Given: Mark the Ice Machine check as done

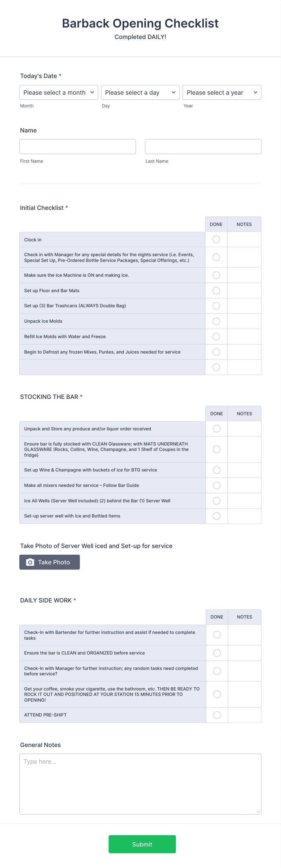Looking at the screenshot, I should pyautogui.click(x=216, y=275).
